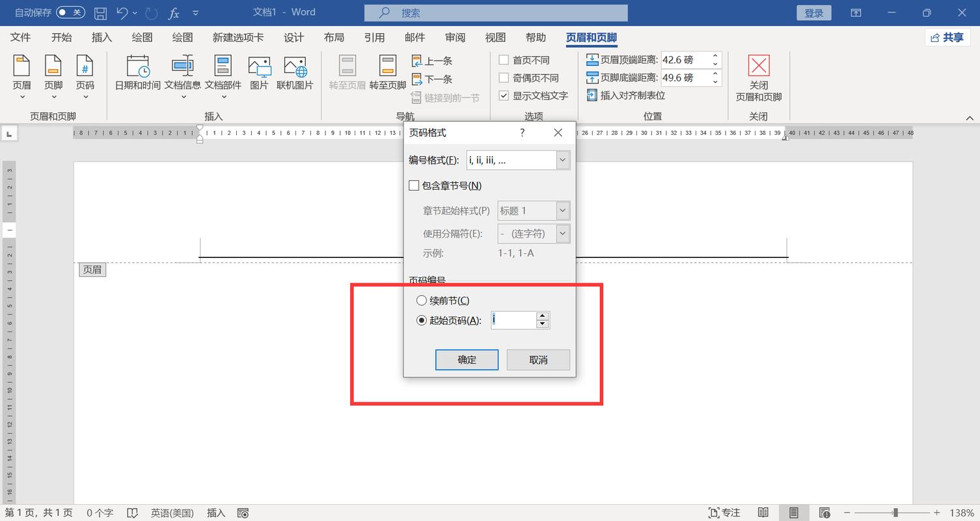
Task: Click the Undo arrow icon
Action: point(122,12)
